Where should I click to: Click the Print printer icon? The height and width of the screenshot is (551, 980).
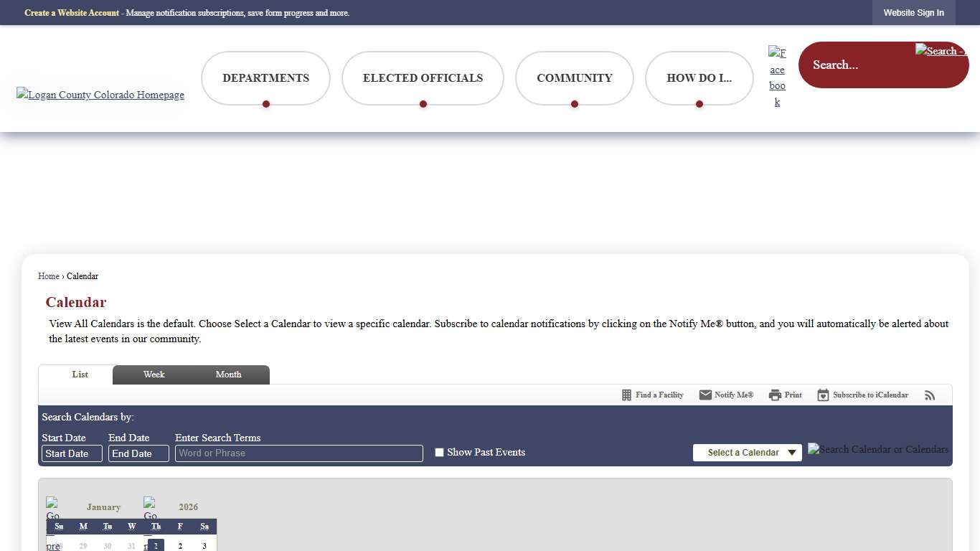point(775,395)
